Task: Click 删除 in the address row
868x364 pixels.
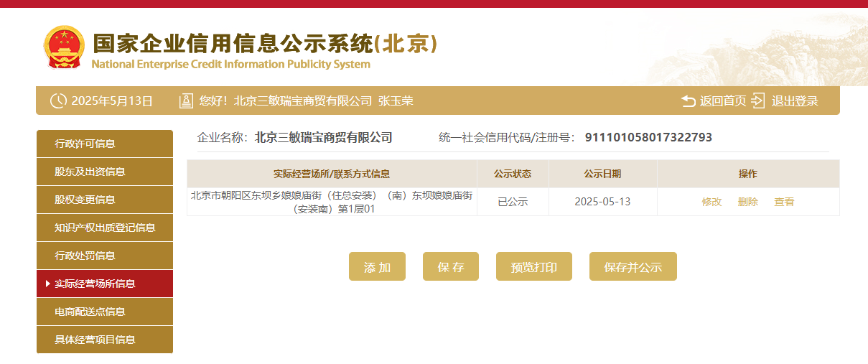Action: (747, 202)
